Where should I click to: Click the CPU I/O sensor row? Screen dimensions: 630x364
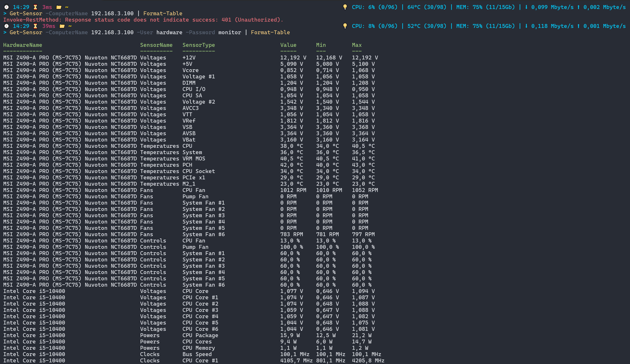(x=189, y=89)
